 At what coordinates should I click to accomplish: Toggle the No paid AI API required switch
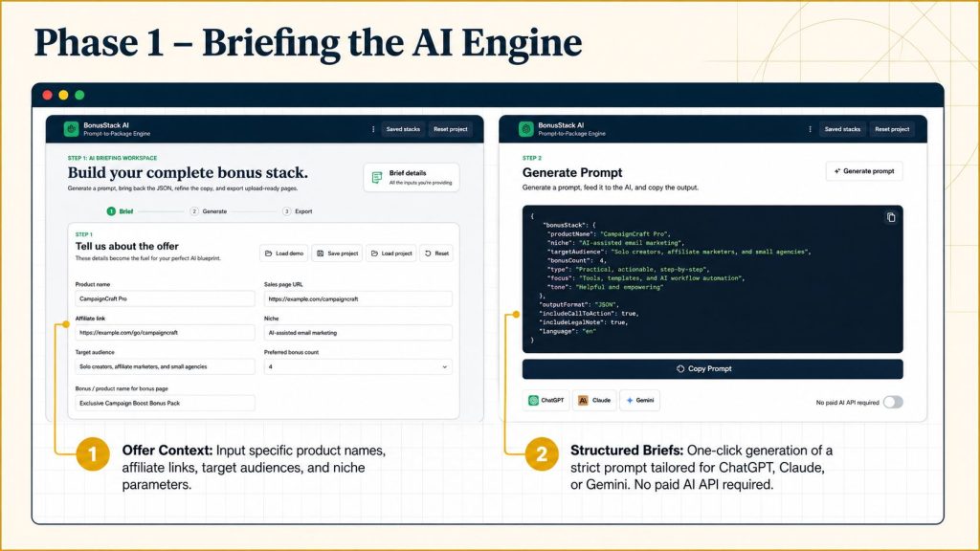(893, 403)
